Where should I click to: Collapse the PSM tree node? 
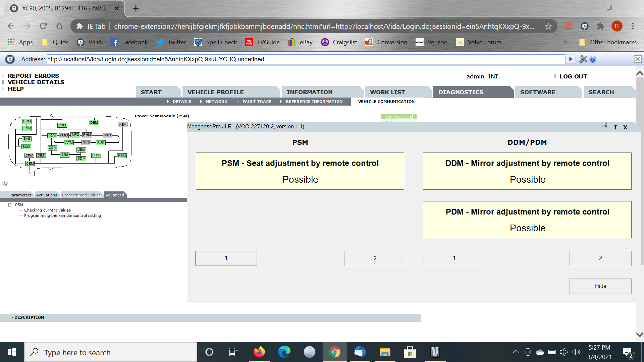[x=10, y=205]
